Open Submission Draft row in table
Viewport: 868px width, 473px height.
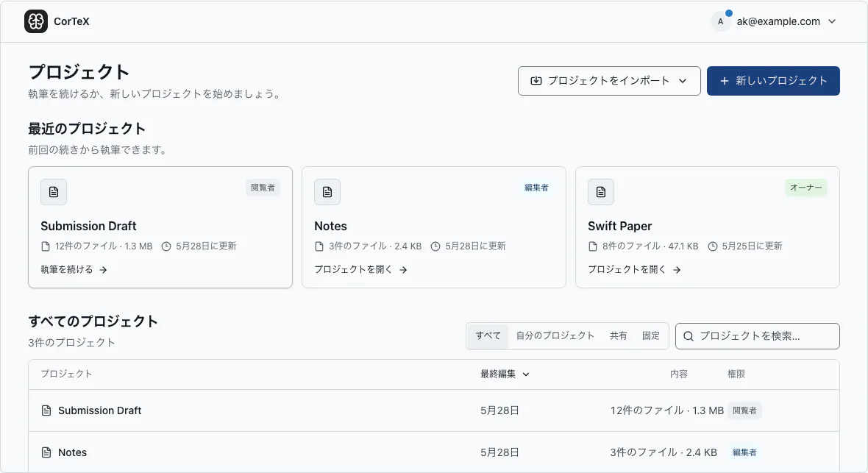click(x=434, y=410)
